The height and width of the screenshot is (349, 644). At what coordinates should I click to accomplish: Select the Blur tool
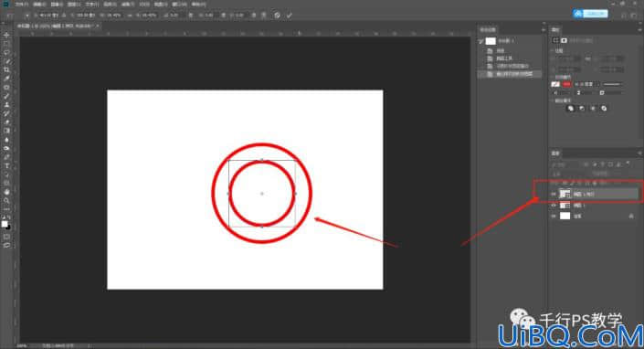click(x=6, y=140)
